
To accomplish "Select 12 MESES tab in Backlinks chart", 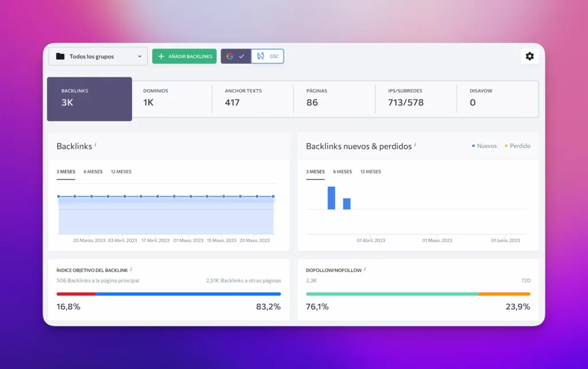I will (121, 171).
